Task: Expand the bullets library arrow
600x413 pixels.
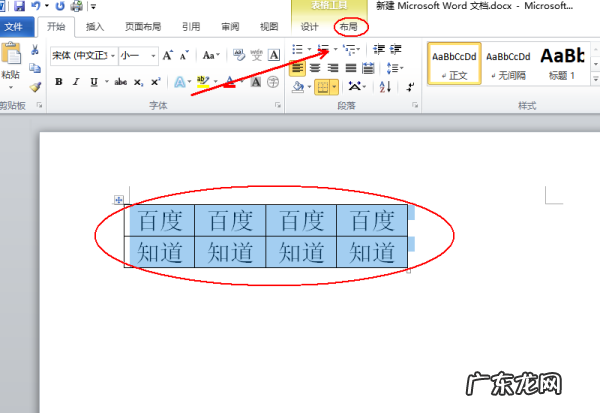Action: point(309,49)
